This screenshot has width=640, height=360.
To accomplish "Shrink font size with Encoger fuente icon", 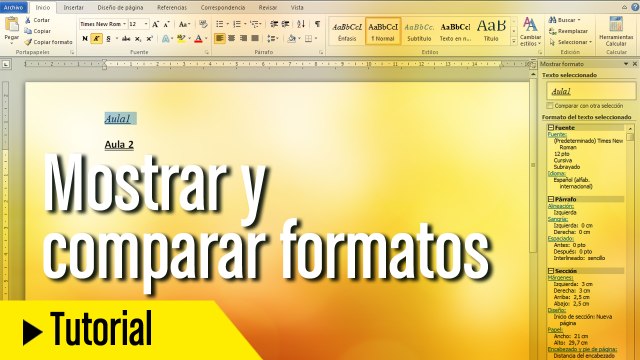I will coord(166,24).
